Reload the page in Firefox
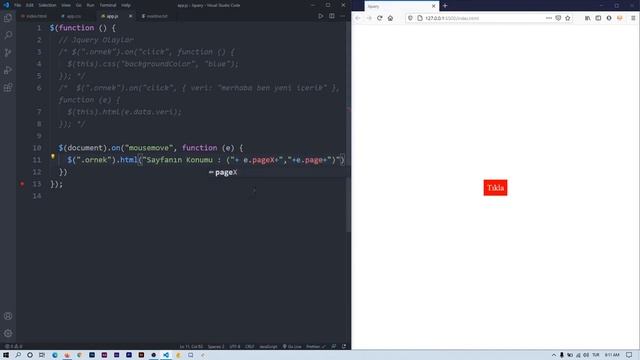Image resolution: width=640 pixels, height=360 pixels. [380, 18]
